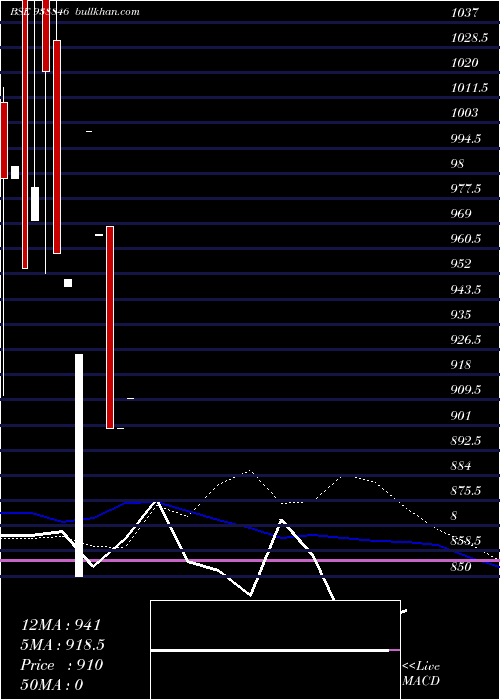Click the 875.5 price axis label

tap(466, 492)
